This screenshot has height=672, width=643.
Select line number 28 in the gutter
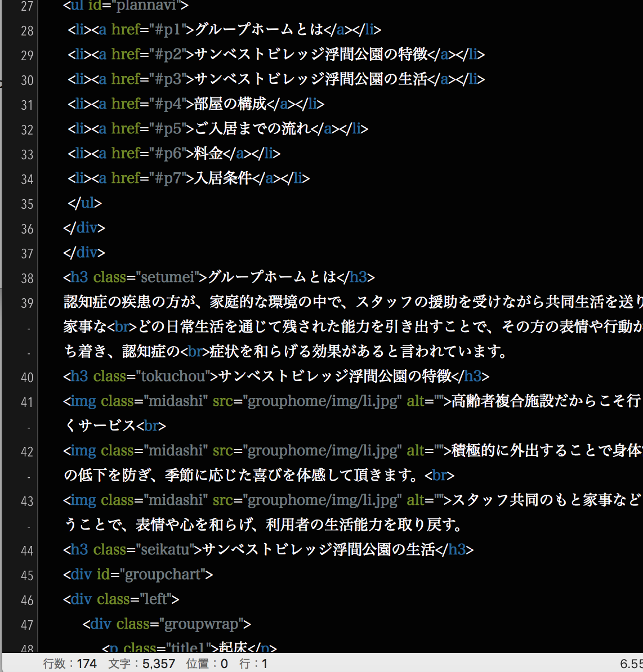[x=27, y=31]
